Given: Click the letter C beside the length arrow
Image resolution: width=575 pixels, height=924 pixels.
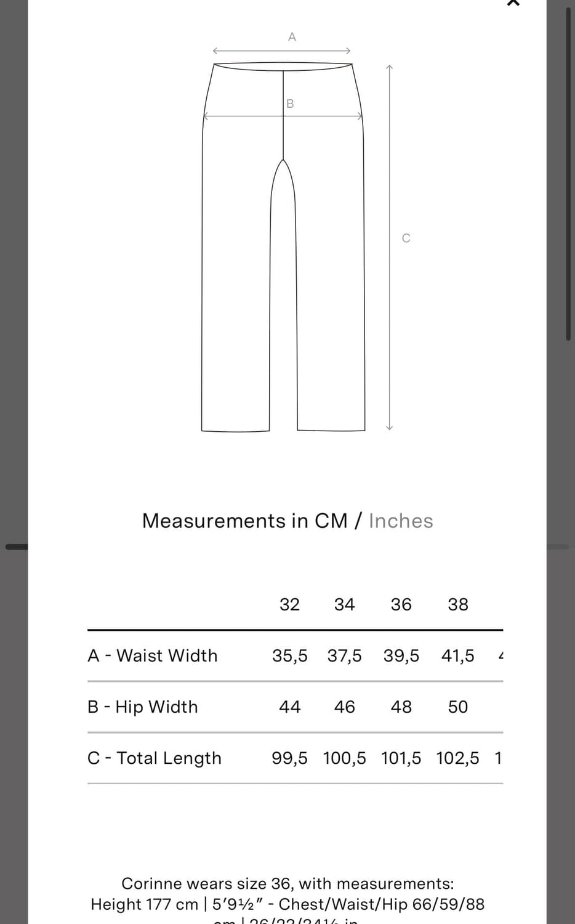Looking at the screenshot, I should click(x=406, y=238).
